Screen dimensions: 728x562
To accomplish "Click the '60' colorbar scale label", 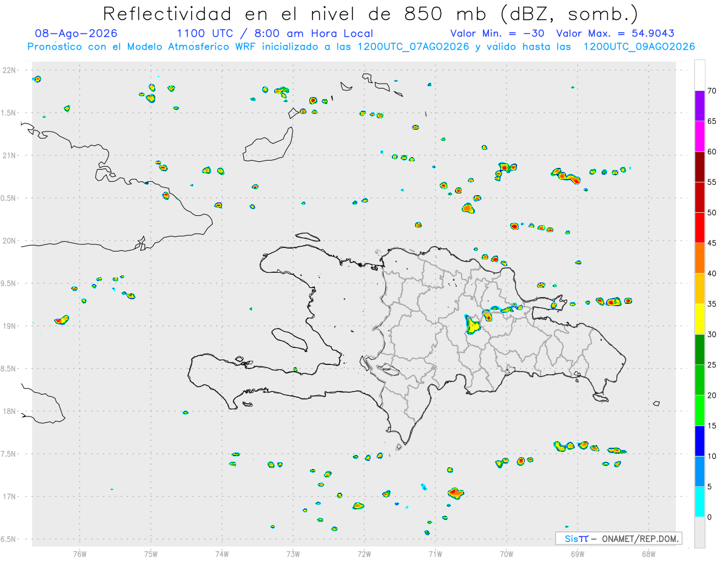I will click(712, 152).
